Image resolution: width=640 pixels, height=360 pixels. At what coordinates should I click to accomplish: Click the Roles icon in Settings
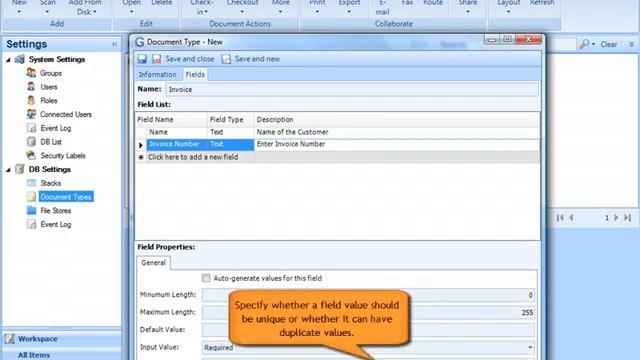[x=31, y=100]
